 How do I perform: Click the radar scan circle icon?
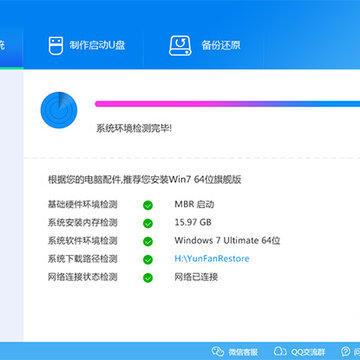point(59,110)
